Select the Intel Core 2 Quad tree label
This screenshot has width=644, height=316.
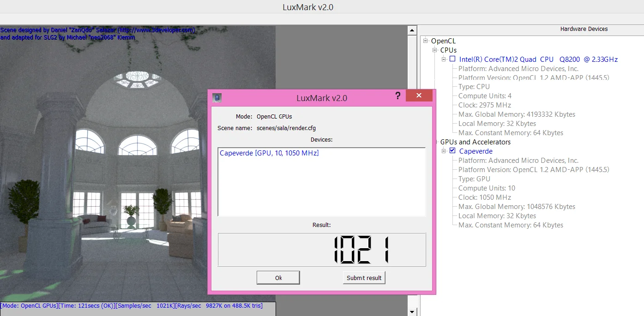tap(538, 60)
